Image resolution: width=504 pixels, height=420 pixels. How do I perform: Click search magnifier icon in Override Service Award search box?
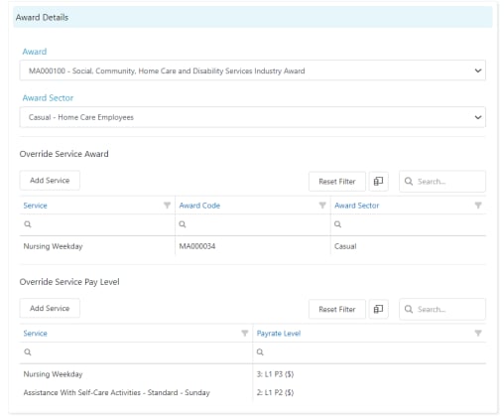tap(409, 182)
